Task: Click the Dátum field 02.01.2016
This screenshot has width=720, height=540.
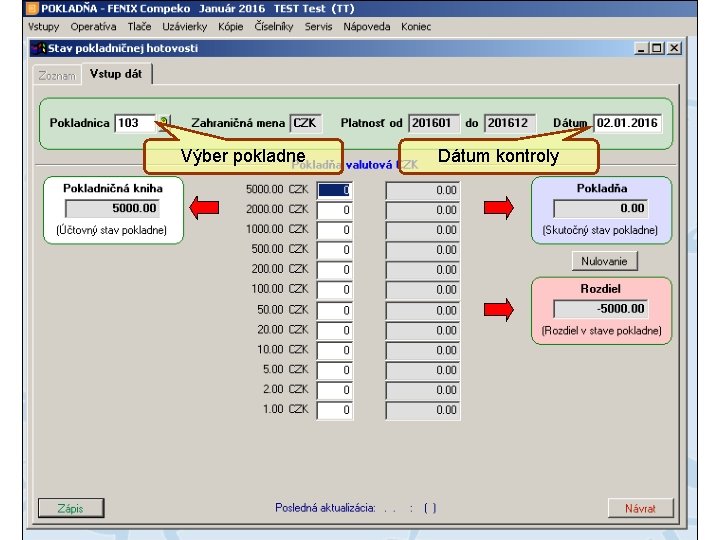Action: coord(627,123)
